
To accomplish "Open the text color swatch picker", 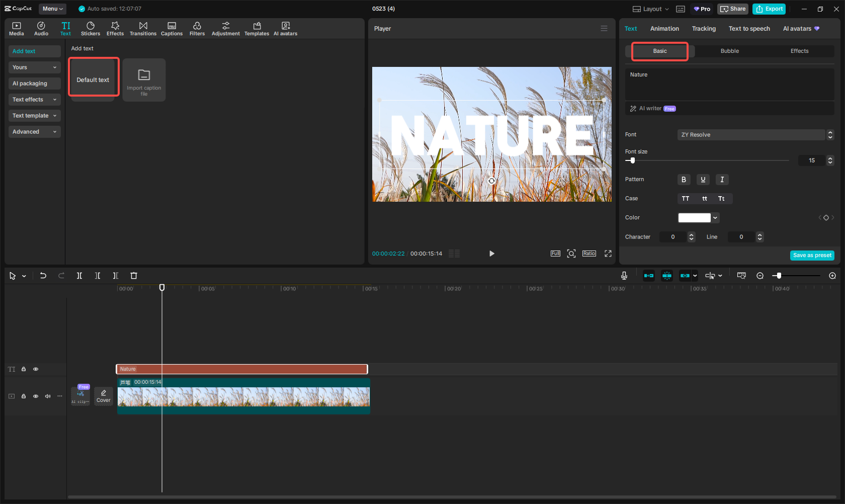I will (x=698, y=217).
